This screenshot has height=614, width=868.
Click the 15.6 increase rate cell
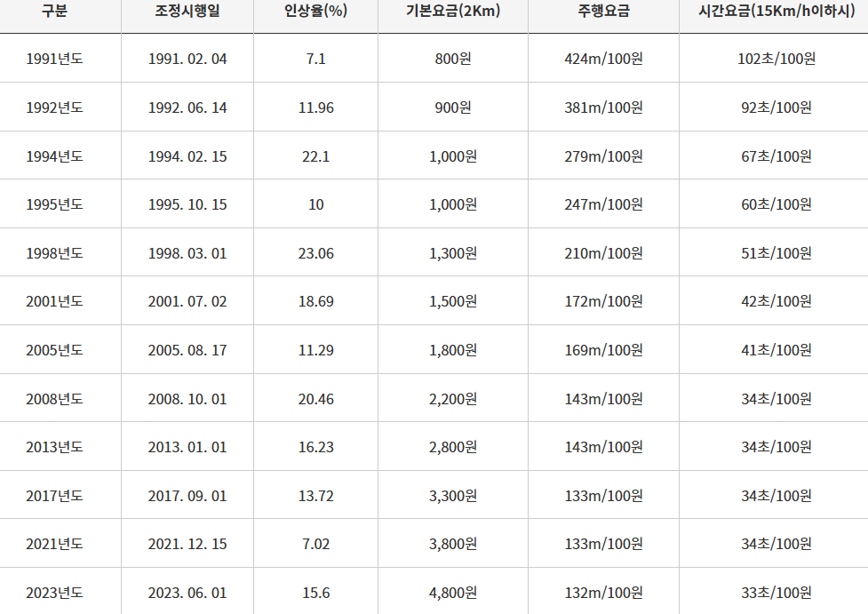pyautogui.click(x=315, y=593)
